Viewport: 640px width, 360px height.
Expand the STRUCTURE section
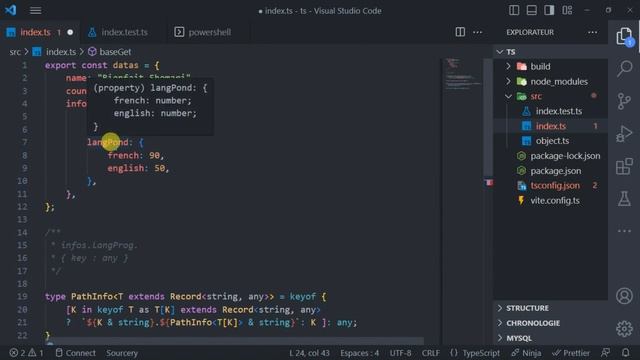click(550, 308)
